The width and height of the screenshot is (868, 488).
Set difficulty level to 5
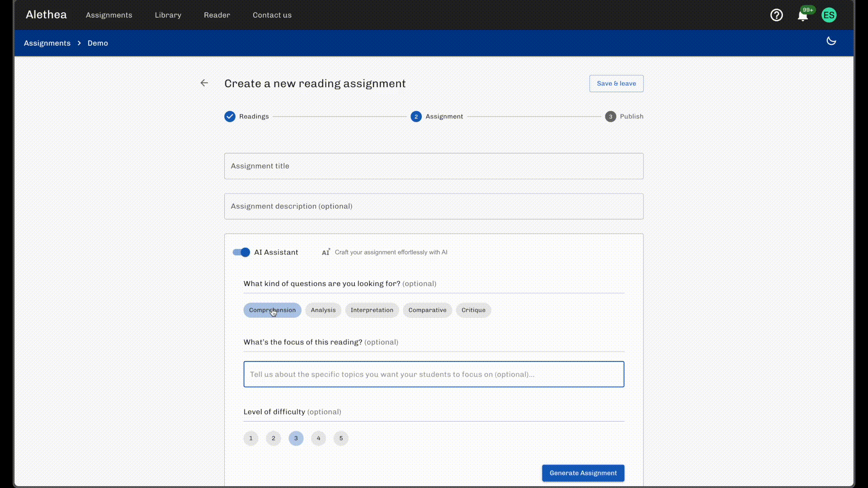(x=341, y=438)
